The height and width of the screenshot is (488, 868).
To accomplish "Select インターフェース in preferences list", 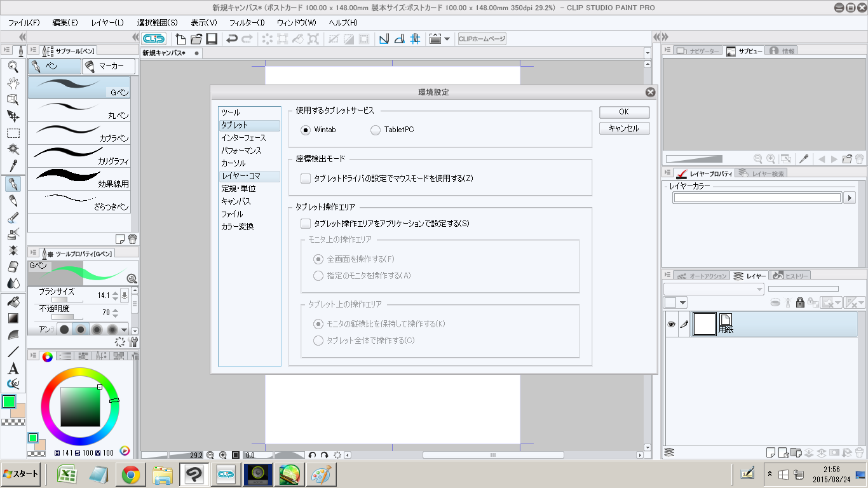I will tap(243, 138).
